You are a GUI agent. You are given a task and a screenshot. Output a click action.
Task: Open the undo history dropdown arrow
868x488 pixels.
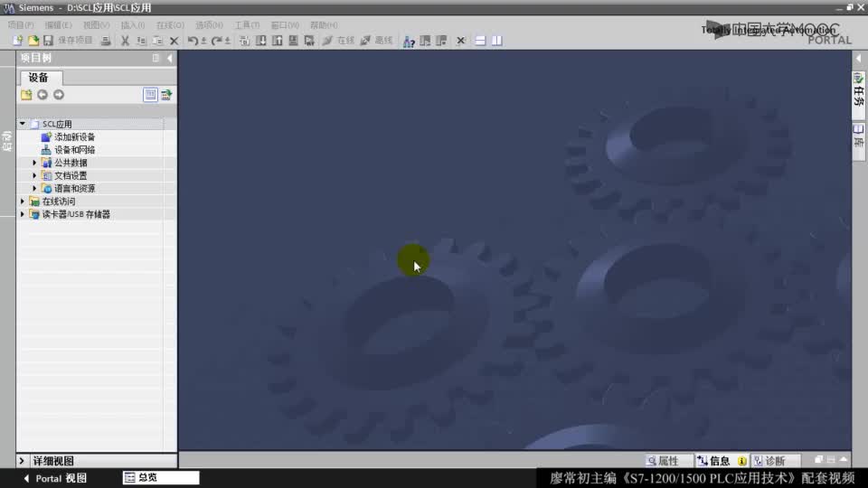[x=203, y=41]
